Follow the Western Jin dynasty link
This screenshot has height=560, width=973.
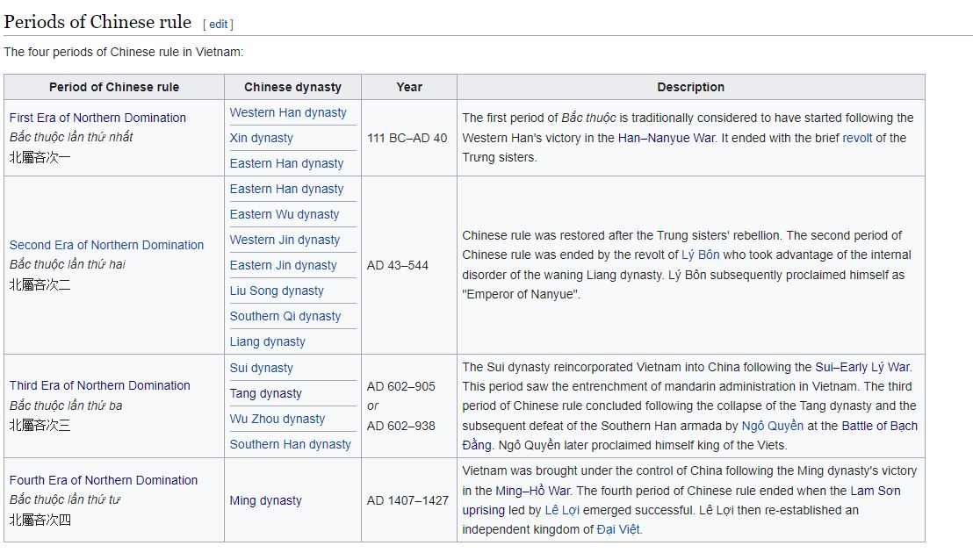pos(285,240)
